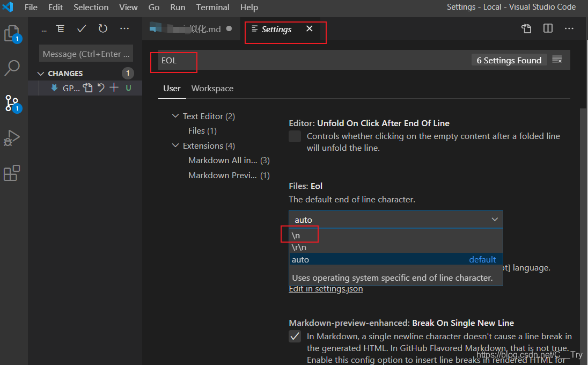Open the Search view in activity bar
Image resolution: width=588 pixels, height=365 pixels.
[x=12, y=68]
